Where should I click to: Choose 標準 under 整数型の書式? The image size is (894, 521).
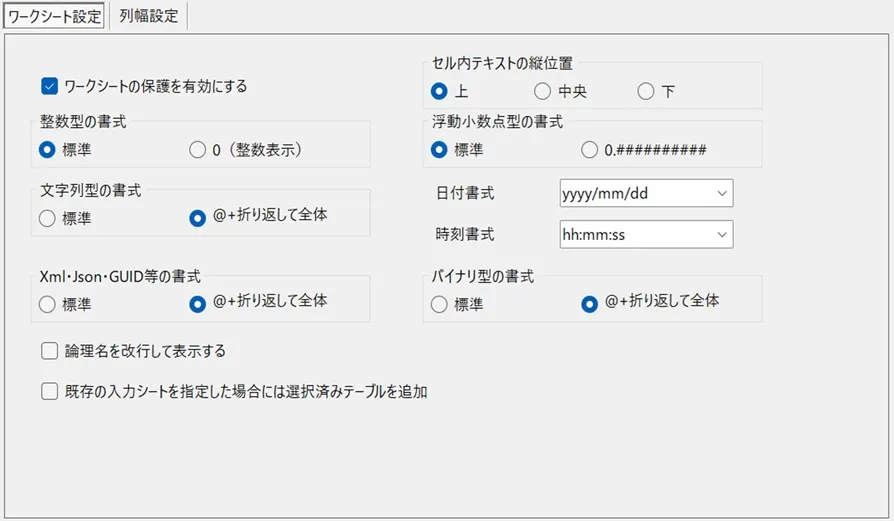pos(47,149)
